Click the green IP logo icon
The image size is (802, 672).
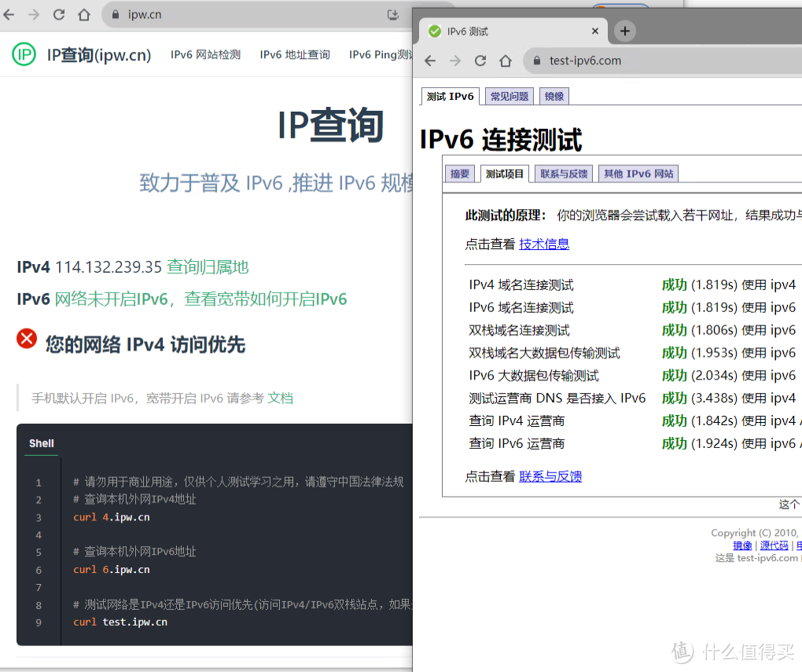pos(24,54)
